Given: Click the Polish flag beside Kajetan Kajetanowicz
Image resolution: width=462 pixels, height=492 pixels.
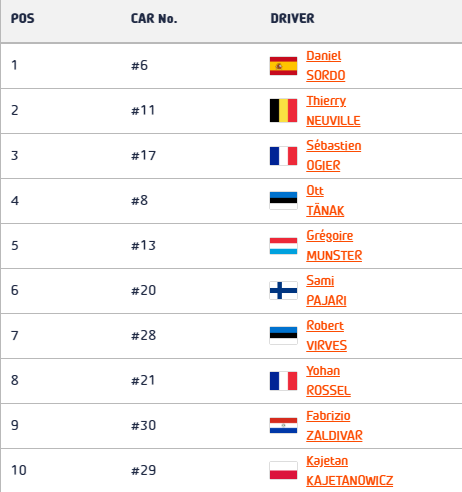Looking at the screenshot, I should pyautogui.click(x=283, y=471).
